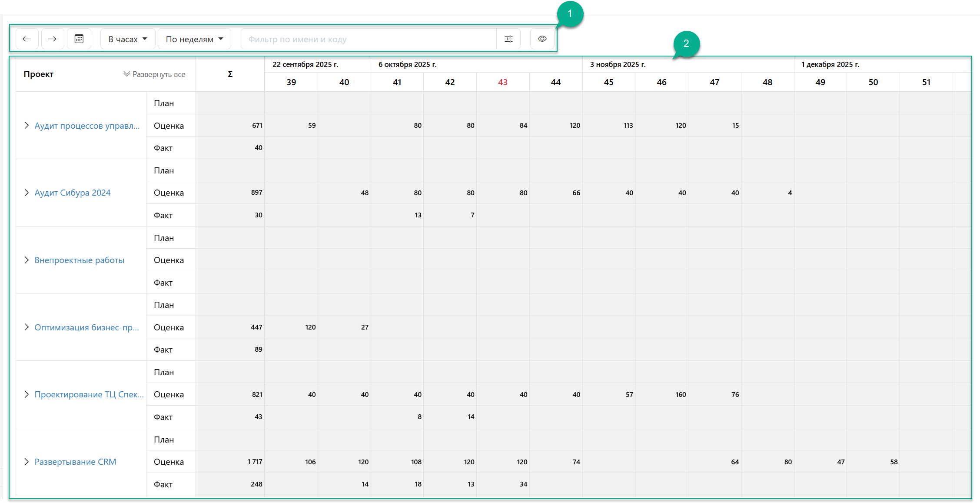Click the back arrow navigation button
The height and width of the screenshot is (503, 980).
[27, 39]
